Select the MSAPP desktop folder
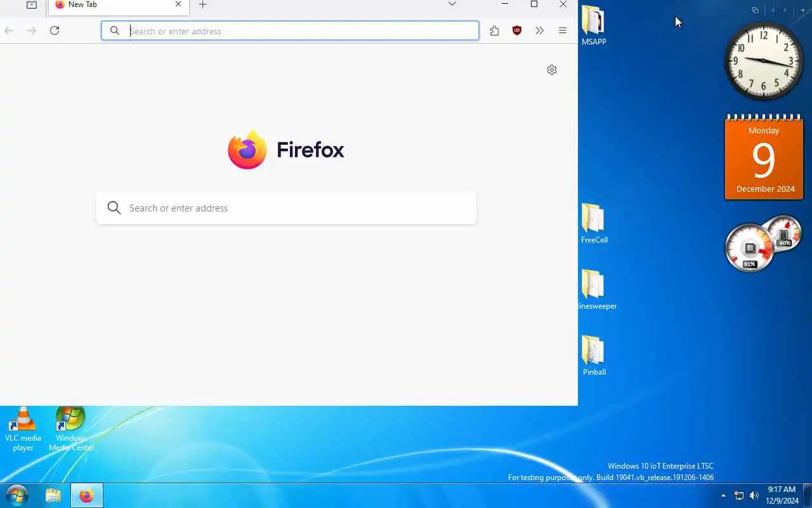This screenshot has width=812, height=508. pos(594,25)
